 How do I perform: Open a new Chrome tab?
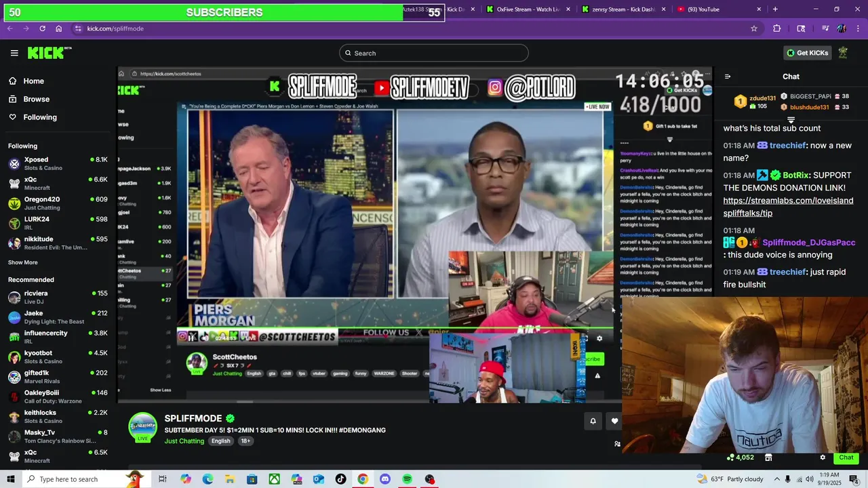[775, 9]
